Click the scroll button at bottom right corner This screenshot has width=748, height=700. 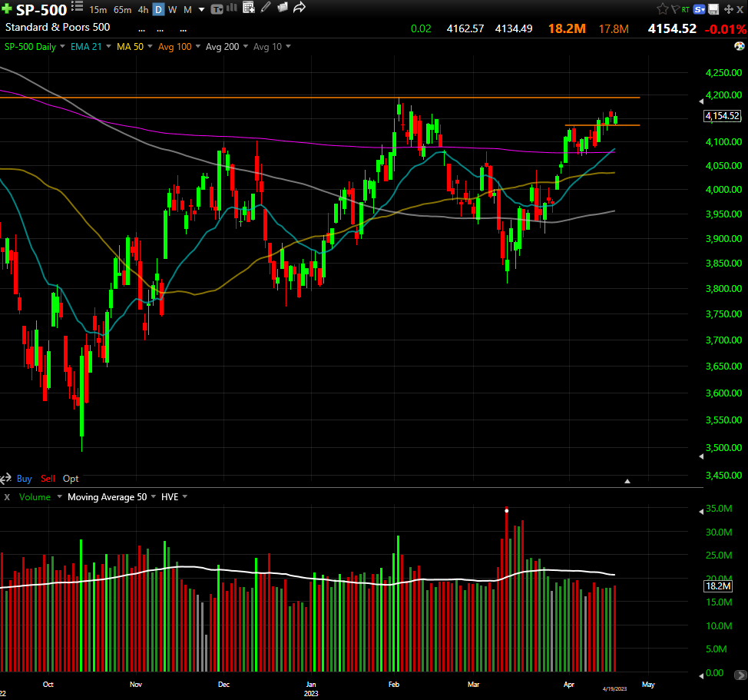coord(740,675)
